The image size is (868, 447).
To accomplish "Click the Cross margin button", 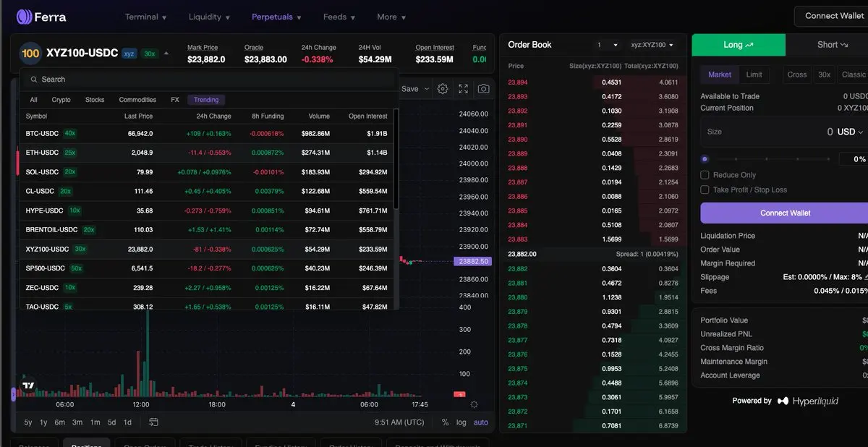I will [797, 74].
